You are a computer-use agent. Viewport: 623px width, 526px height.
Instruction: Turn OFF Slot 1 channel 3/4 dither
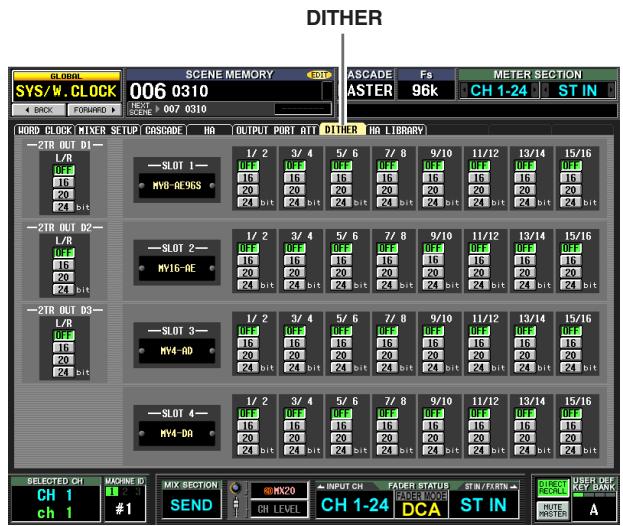click(x=294, y=166)
